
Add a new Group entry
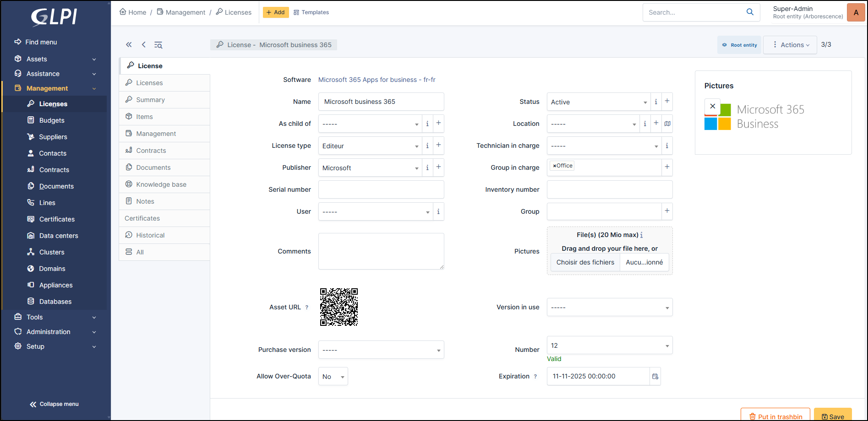pyautogui.click(x=667, y=211)
